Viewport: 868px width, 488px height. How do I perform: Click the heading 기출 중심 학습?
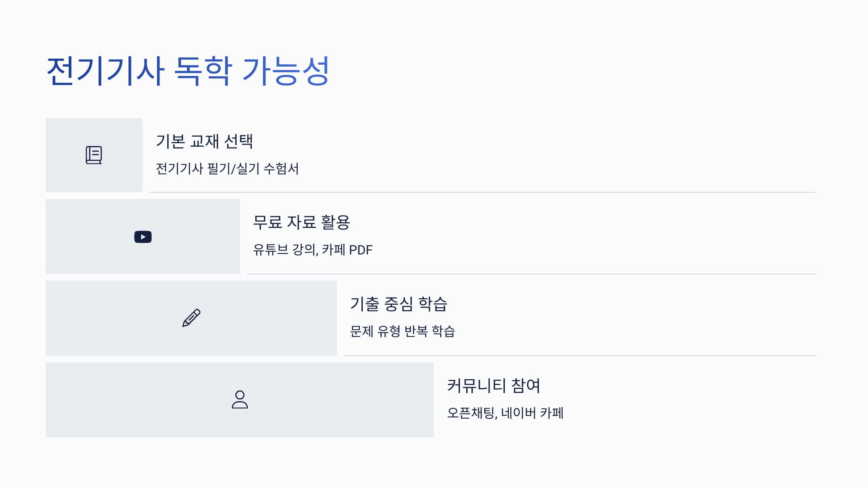399,304
